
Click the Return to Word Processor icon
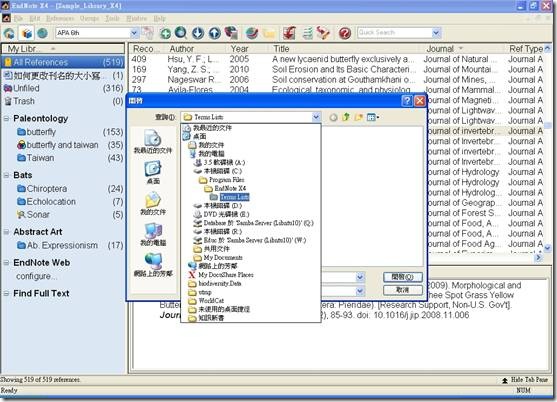pos(323,33)
